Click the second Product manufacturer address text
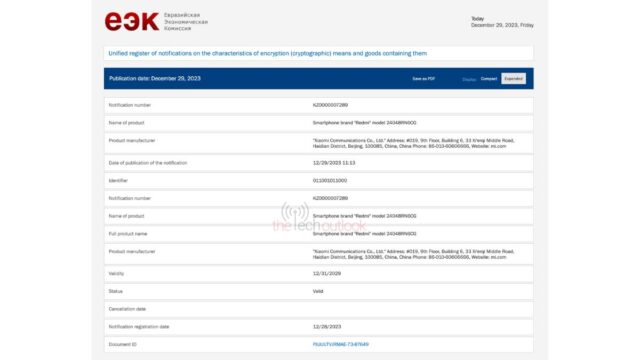 (413, 254)
